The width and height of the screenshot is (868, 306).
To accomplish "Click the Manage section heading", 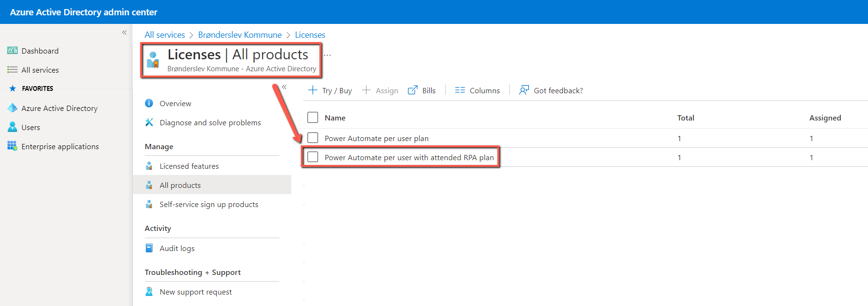I will coord(159,146).
